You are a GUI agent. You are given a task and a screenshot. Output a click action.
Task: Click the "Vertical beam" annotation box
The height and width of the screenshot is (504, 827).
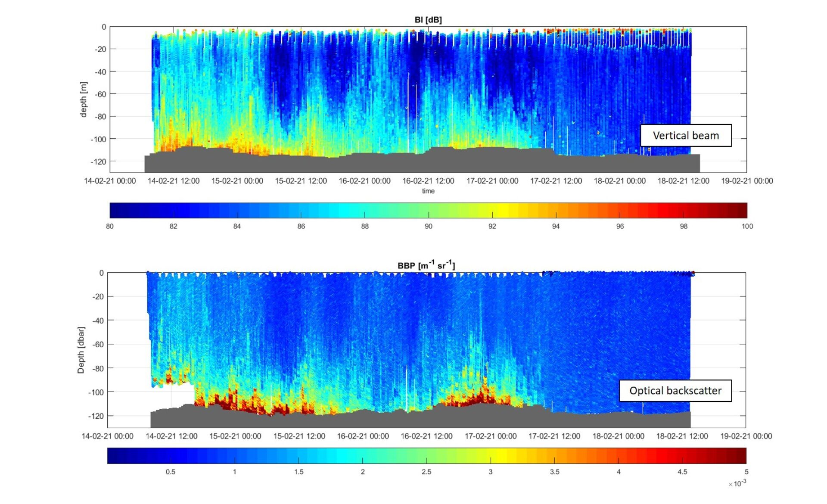686,135
